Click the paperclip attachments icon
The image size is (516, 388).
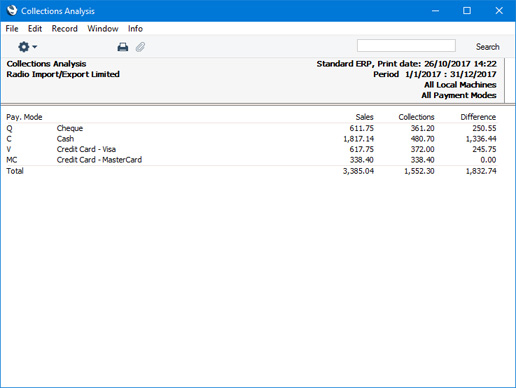coord(140,47)
